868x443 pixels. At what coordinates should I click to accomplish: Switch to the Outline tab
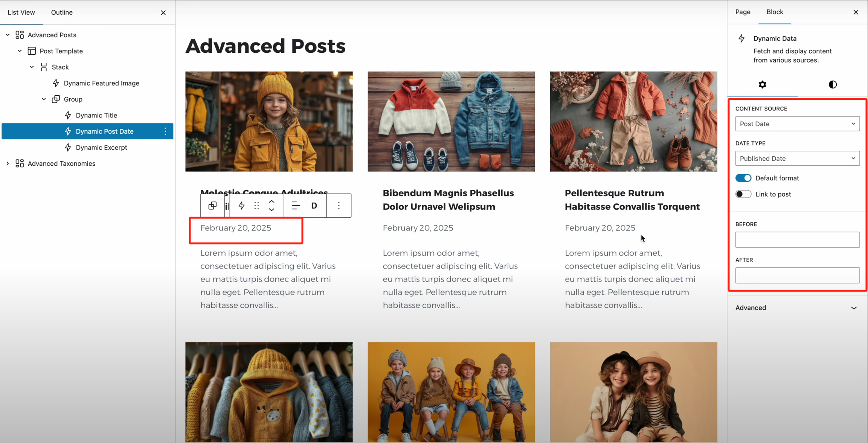tap(62, 12)
